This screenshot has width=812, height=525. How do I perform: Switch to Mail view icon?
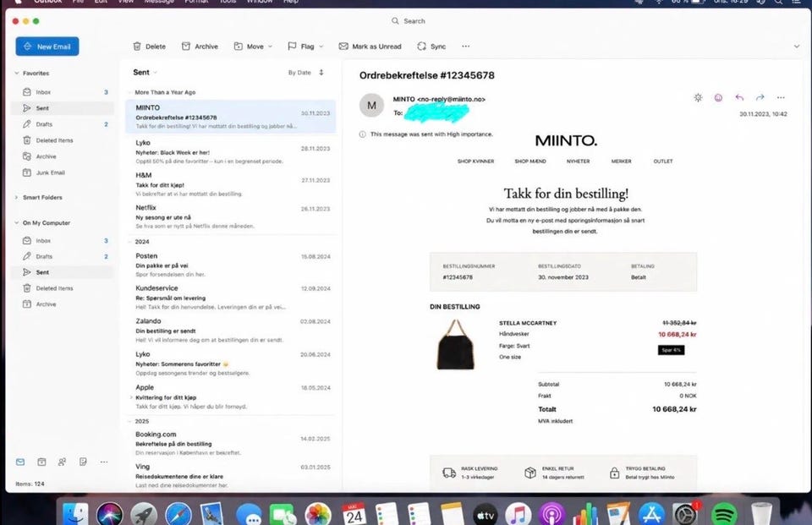click(20, 462)
